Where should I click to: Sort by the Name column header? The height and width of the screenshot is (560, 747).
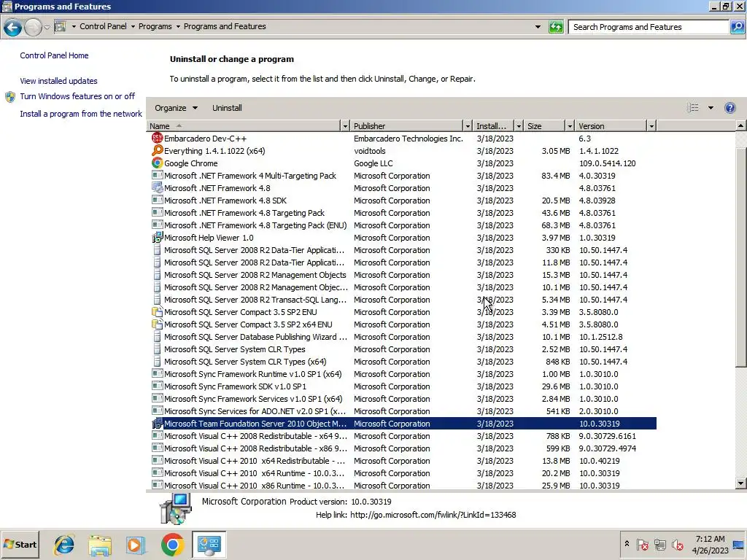pyautogui.click(x=244, y=125)
